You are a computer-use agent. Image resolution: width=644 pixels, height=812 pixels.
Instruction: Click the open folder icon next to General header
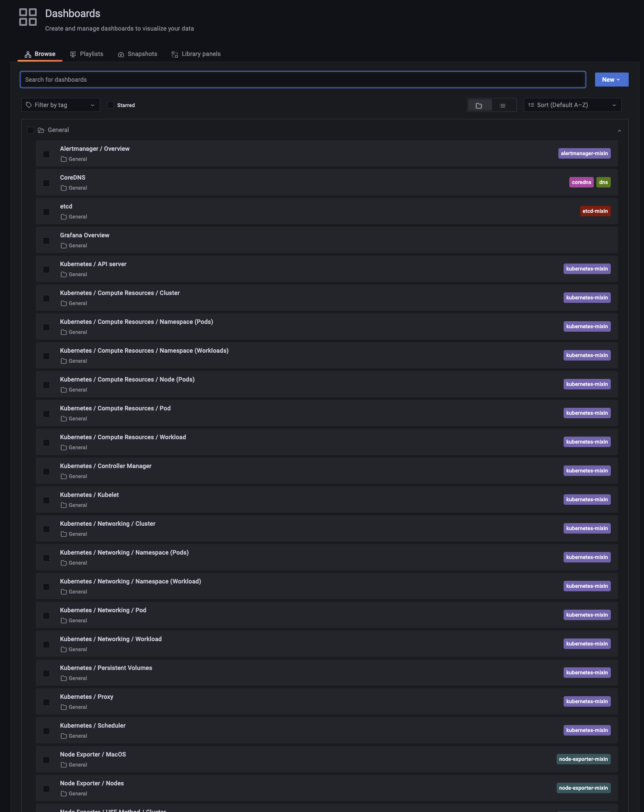(41, 130)
